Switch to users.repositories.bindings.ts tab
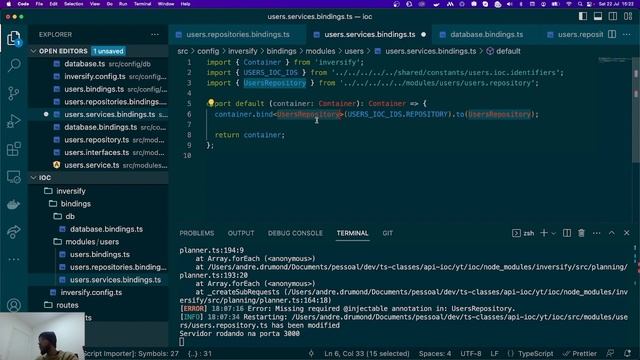The height and width of the screenshot is (360, 640). click(x=238, y=35)
